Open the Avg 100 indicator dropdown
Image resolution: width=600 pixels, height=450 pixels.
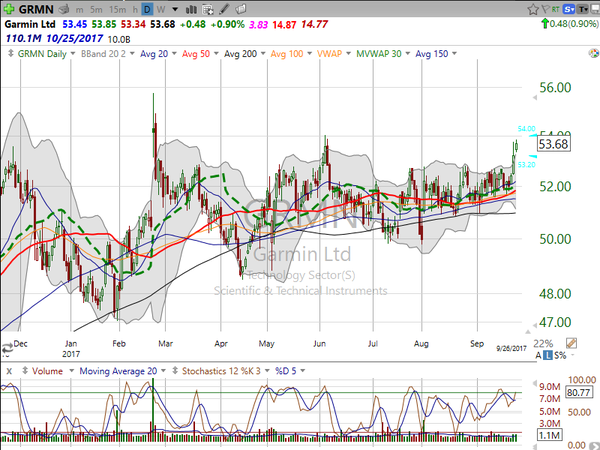click(309, 54)
